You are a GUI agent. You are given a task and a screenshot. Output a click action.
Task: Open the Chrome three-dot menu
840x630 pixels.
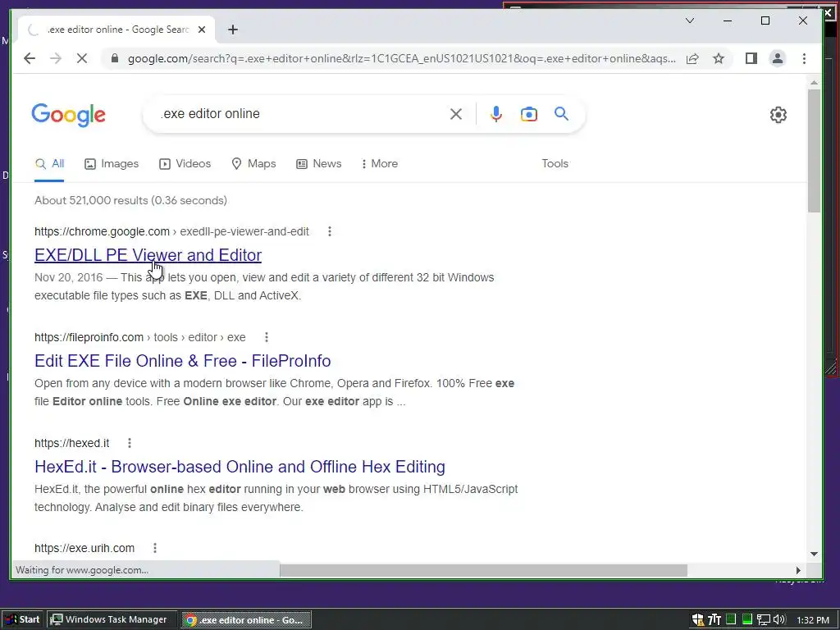[804, 58]
